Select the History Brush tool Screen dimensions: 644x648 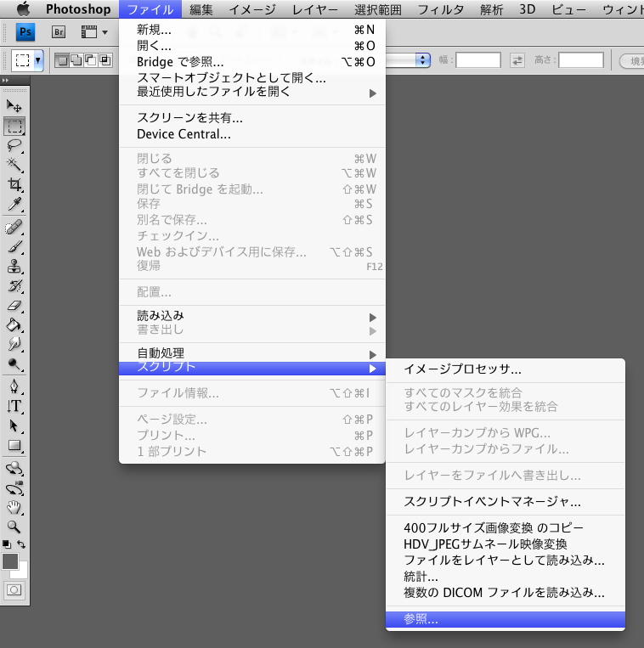tap(14, 285)
